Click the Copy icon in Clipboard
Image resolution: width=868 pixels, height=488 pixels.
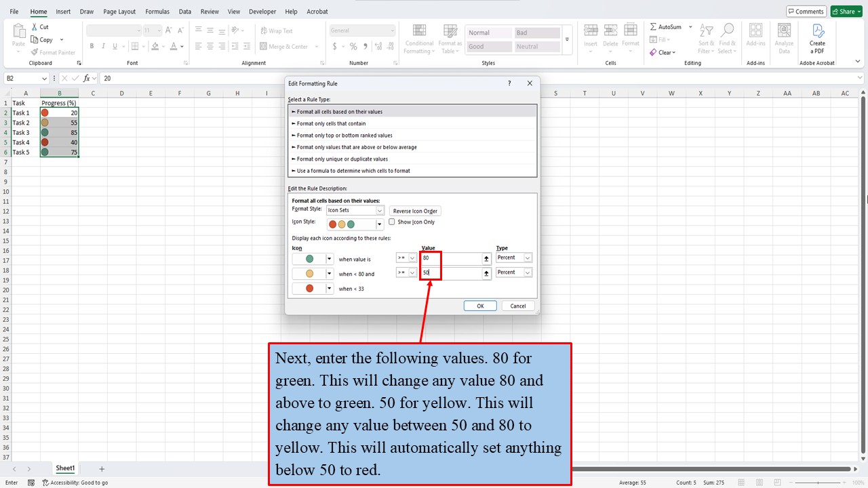click(x=34, y=40)
